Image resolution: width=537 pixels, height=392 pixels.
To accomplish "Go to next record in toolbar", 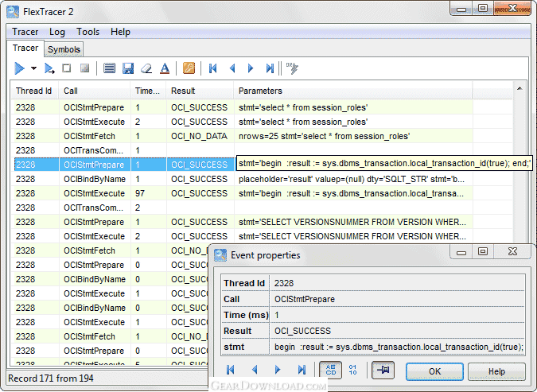I will [251, 68].
